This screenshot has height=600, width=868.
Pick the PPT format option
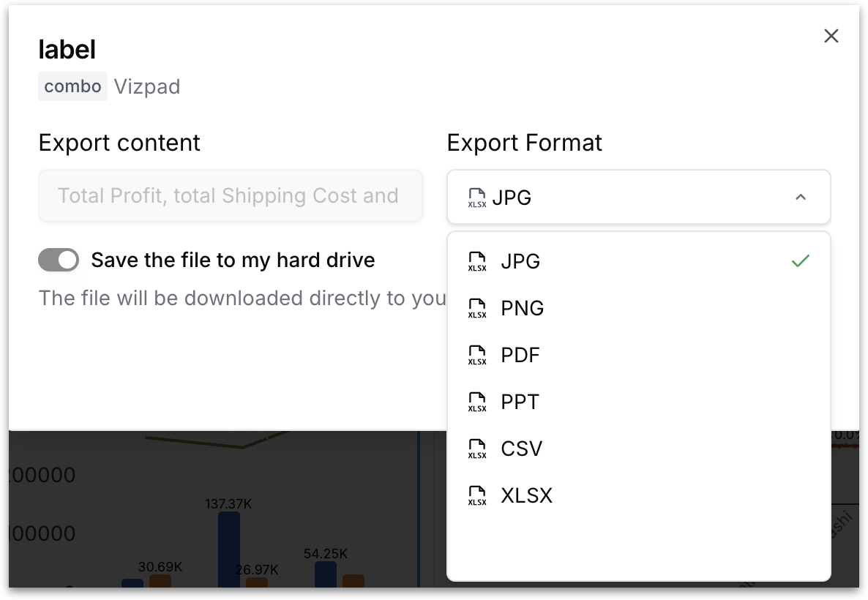[520, 402]
